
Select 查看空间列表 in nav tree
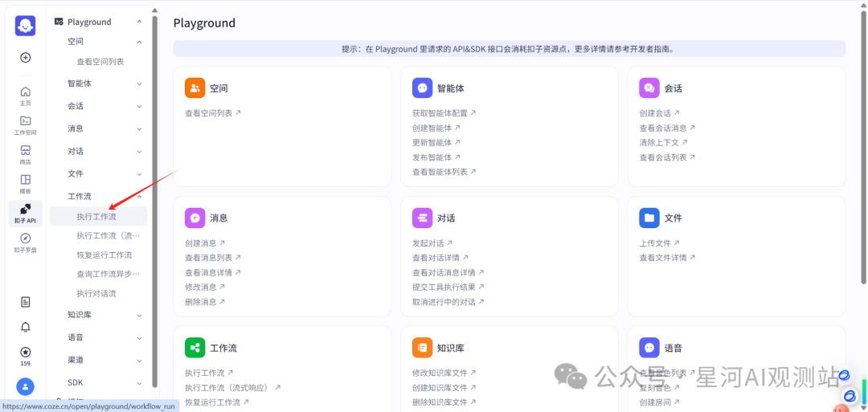tap(99, 62)
